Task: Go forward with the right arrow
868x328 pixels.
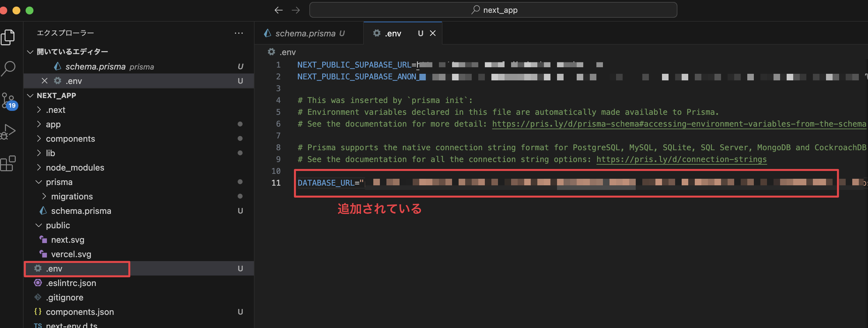Action: point(296,10)
